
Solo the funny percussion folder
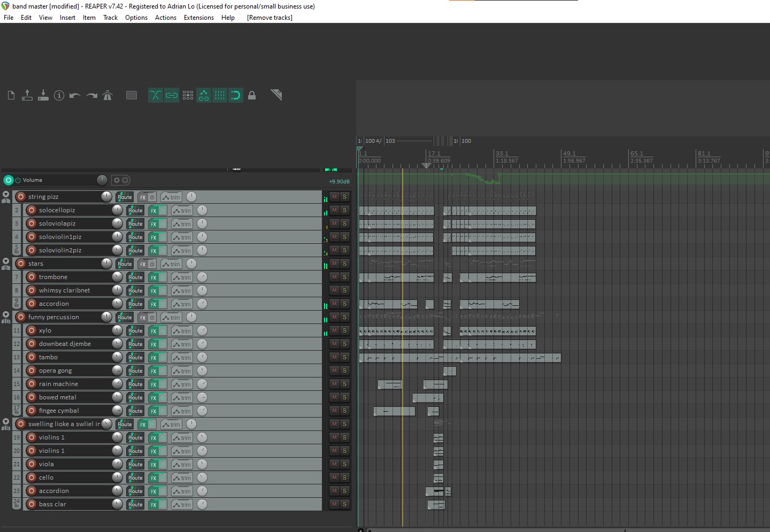click(344, 317)
